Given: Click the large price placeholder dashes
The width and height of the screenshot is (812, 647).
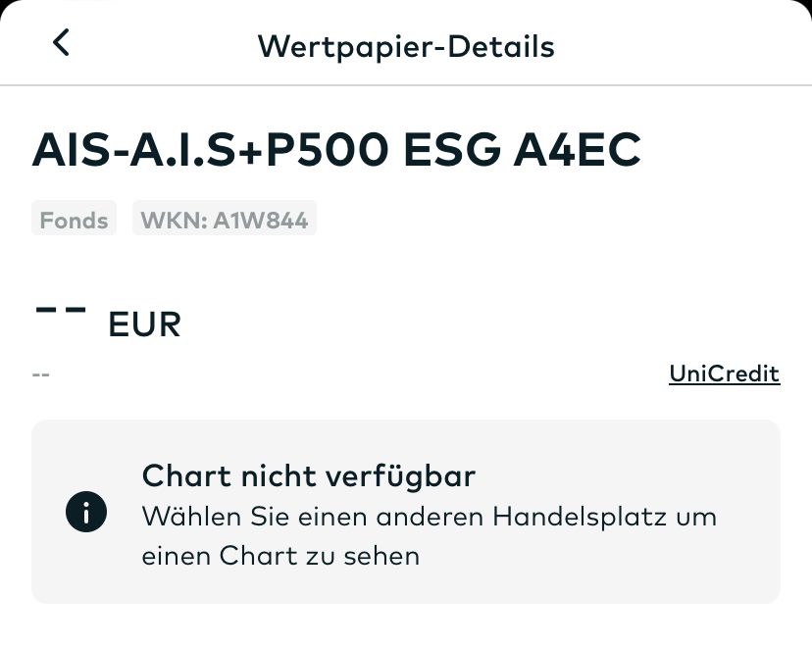Looking at the screenshot, I should click(61, 309).
